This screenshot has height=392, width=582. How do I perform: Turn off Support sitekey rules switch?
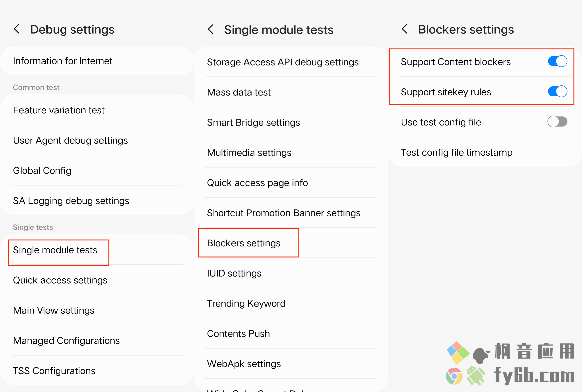557,91
